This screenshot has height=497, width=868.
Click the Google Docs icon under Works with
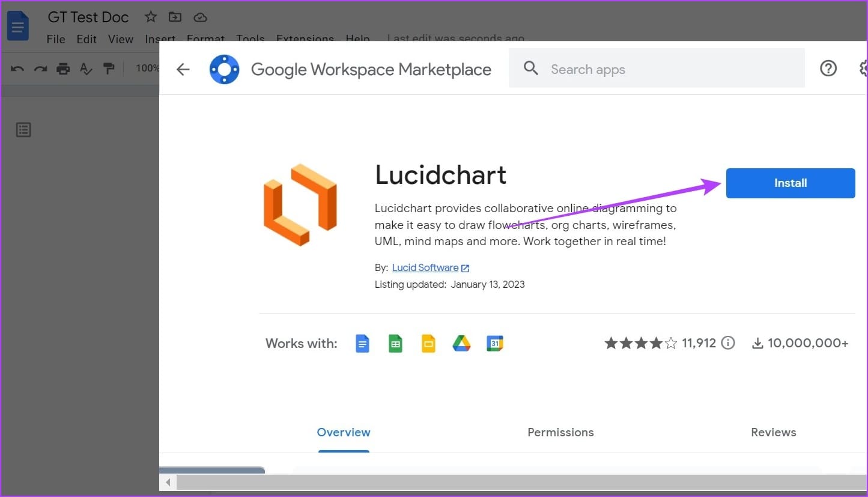tap(362, 344)
